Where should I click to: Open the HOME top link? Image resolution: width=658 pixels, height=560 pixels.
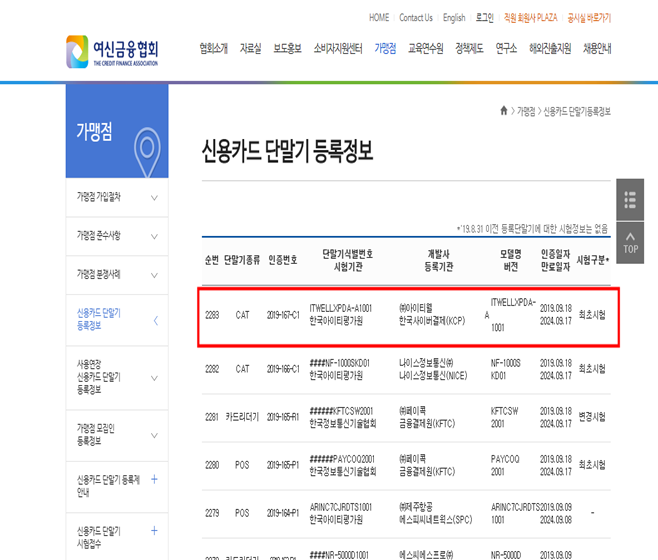(379, 18)
